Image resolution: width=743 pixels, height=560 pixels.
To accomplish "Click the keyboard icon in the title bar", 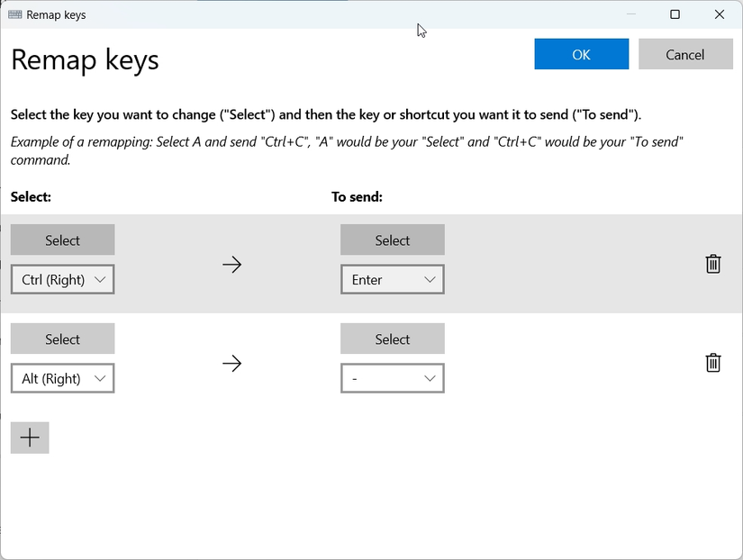I will pyautogui.click(x=15, y=14).
